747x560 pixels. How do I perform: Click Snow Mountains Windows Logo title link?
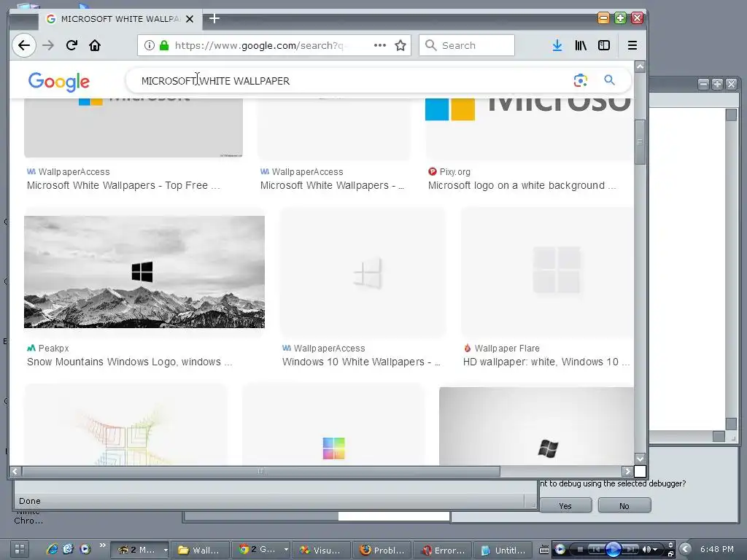tap(130, 362)
